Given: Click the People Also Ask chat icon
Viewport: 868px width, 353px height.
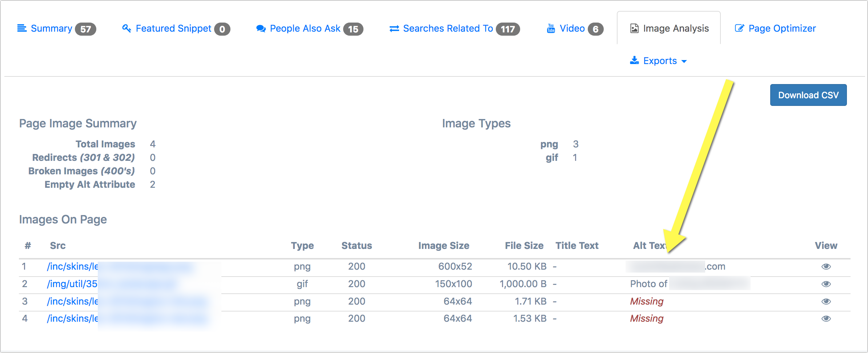Looking at the screenshot, I should click(x=261, y=28).
